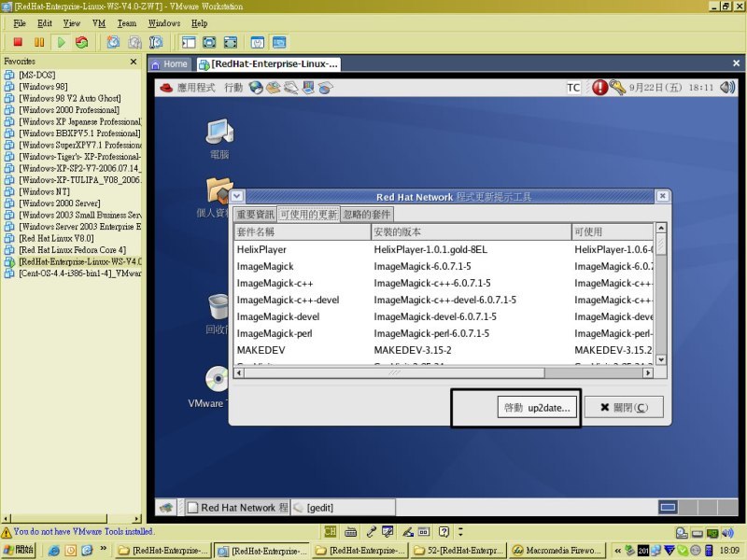The width and height of the screenshot is (747, 560).
Task: Open the Edit menu
Action: (45, 22)
